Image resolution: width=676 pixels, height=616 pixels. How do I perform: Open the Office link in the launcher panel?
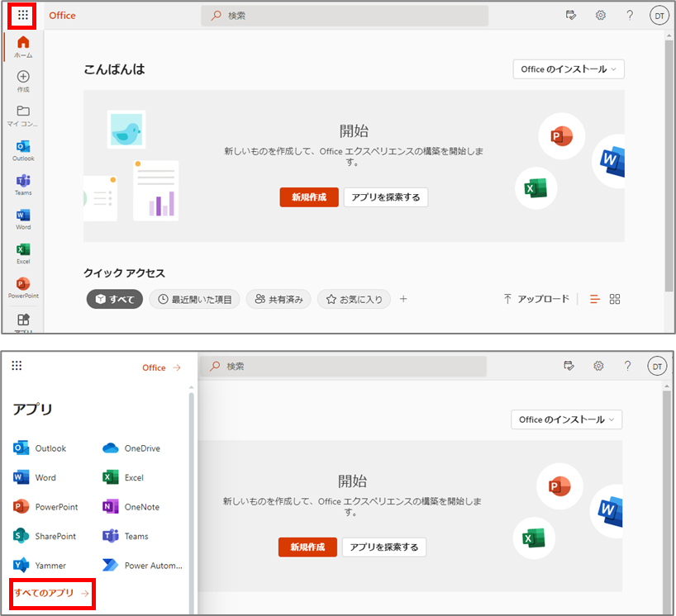point(162,367)
